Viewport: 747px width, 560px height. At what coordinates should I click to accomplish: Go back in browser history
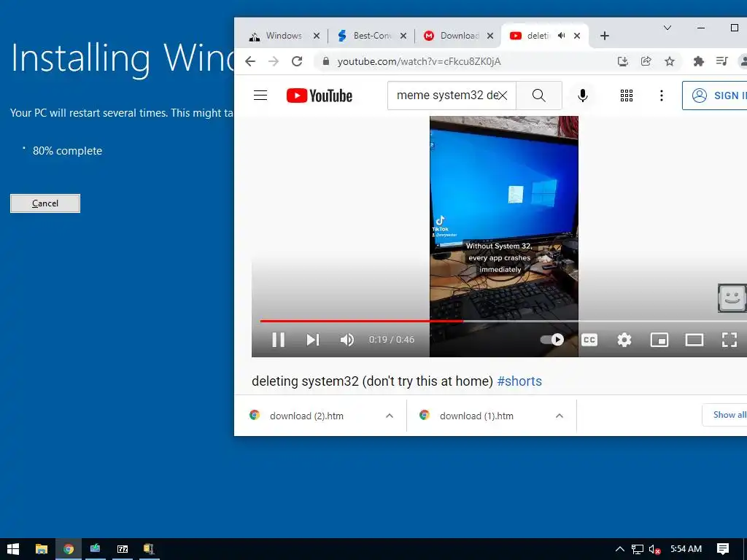coord(250,61)
